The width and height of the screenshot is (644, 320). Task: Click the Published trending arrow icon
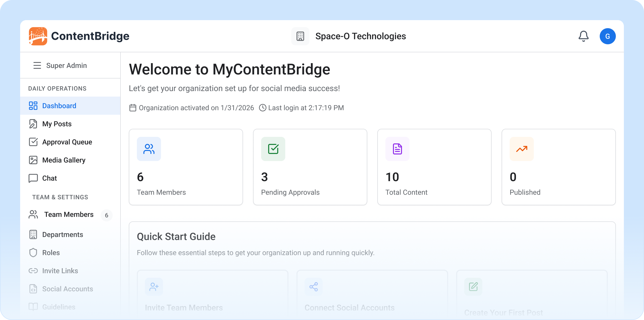click(x=521, y=149)
